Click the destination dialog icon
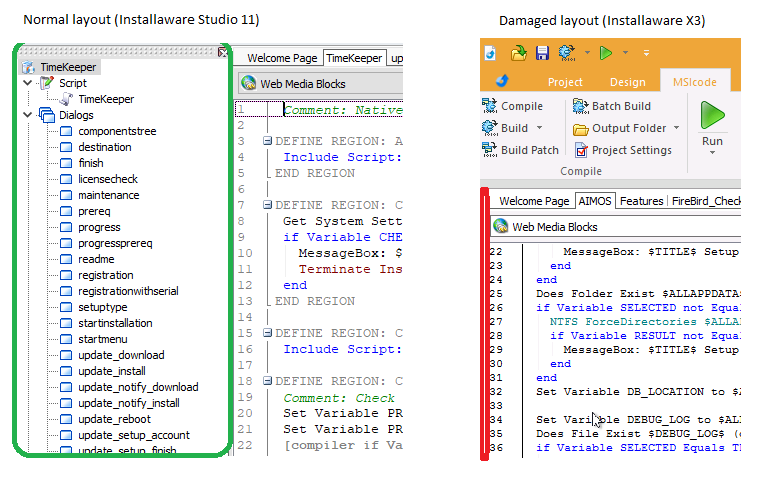Screen dimensions: 760x477 coord(66,147)
